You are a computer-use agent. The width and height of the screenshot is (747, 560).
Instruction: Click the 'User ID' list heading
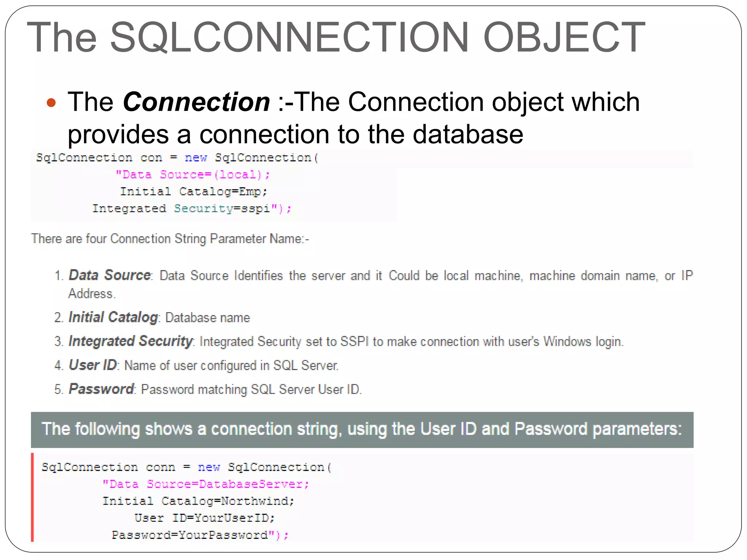pyautogui.click(x=93, y=365)
